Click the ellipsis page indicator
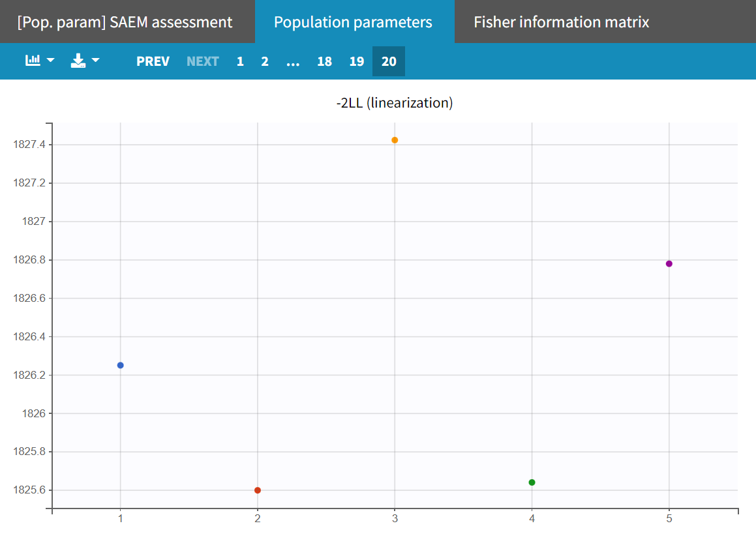 coord(293,61)
